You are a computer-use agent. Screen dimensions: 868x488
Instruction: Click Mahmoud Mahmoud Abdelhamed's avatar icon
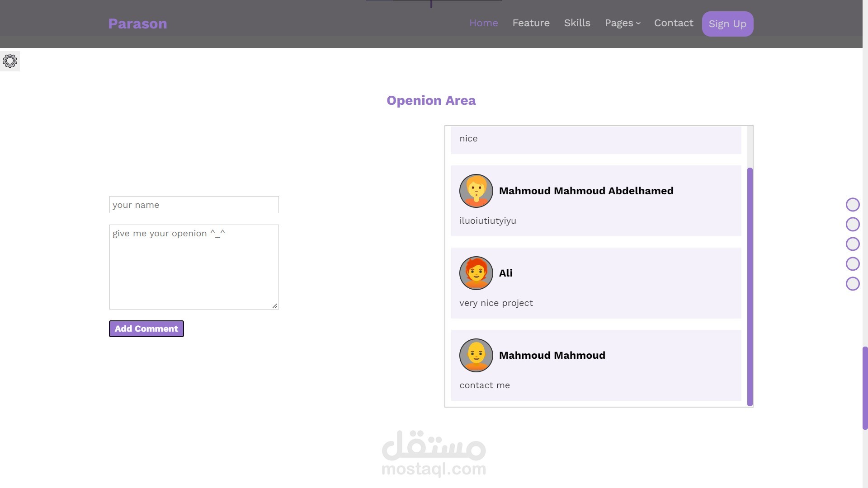point(476,191)
